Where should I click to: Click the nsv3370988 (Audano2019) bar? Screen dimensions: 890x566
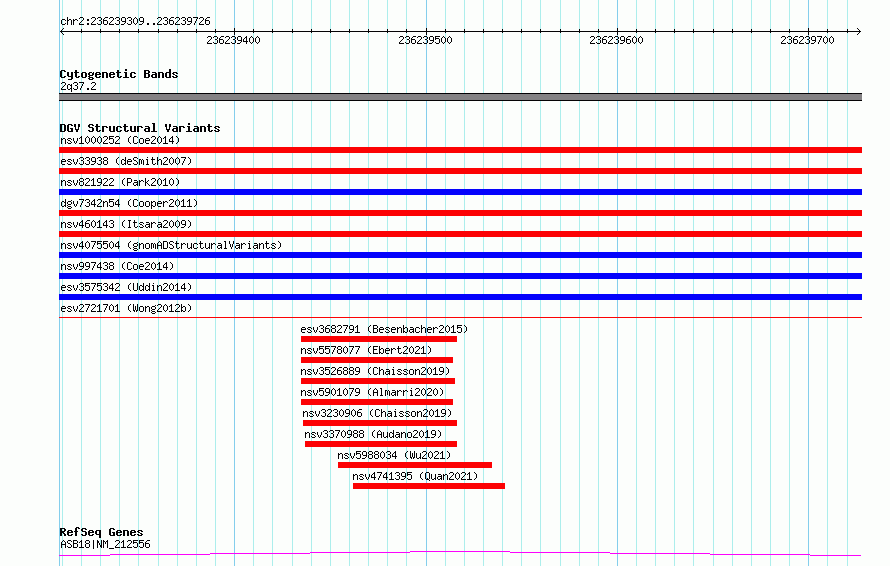(381, 444)
